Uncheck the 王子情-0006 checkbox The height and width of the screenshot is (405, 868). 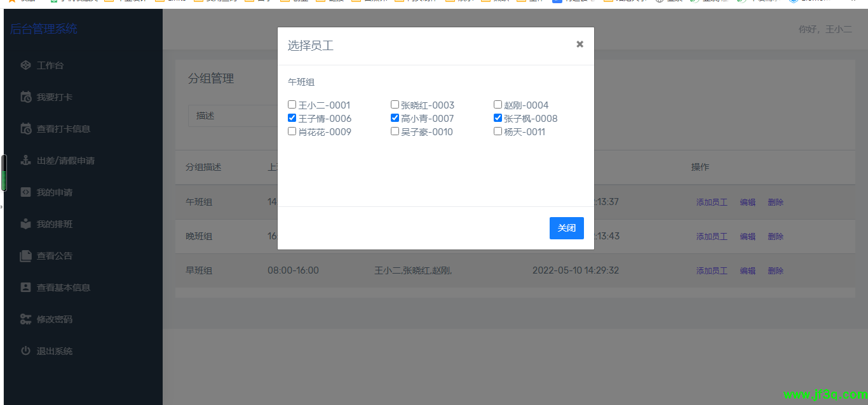tap(292, 118)
